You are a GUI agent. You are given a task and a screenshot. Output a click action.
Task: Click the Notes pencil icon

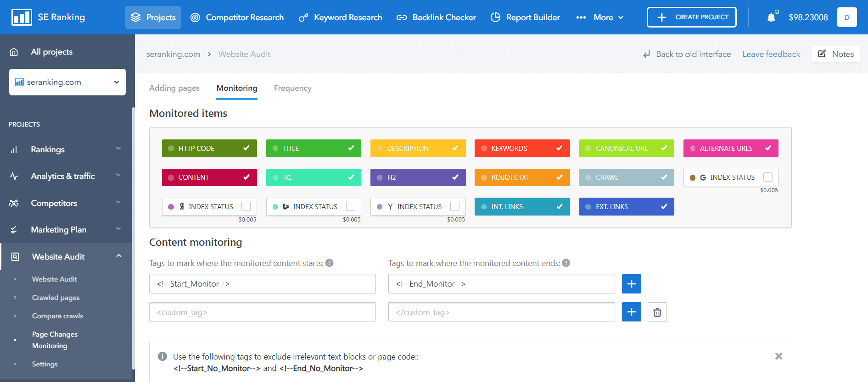(x=822, y=54)
